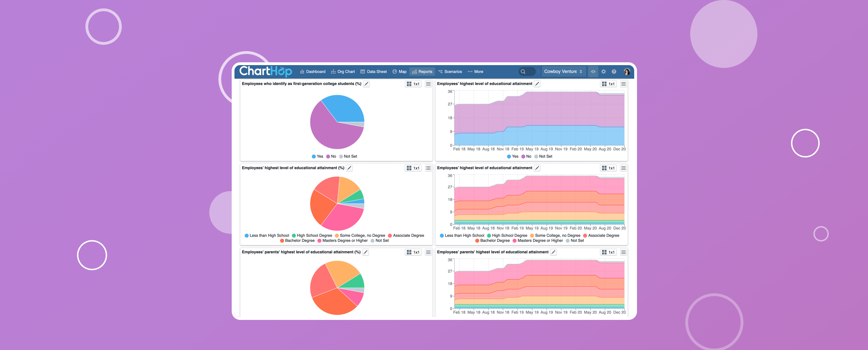868x350 pixels.
Task: Switch to the Org Chart tab
Action: 343,72
